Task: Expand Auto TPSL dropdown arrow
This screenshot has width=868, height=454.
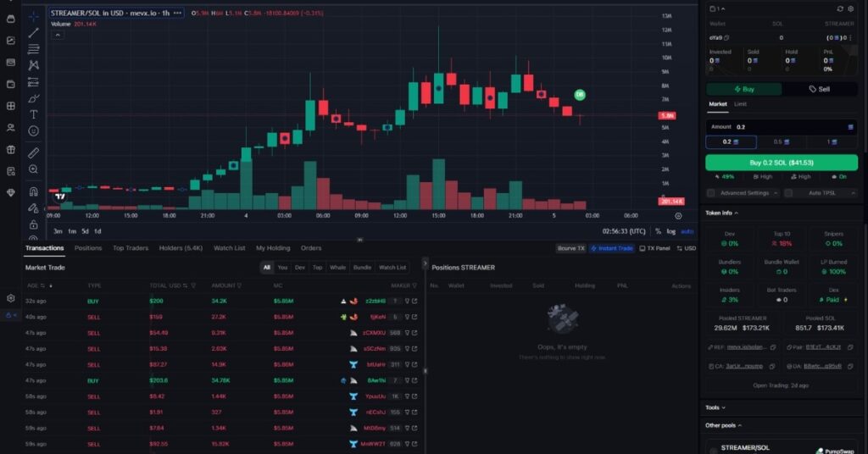Action: click(x=853, y=193)
